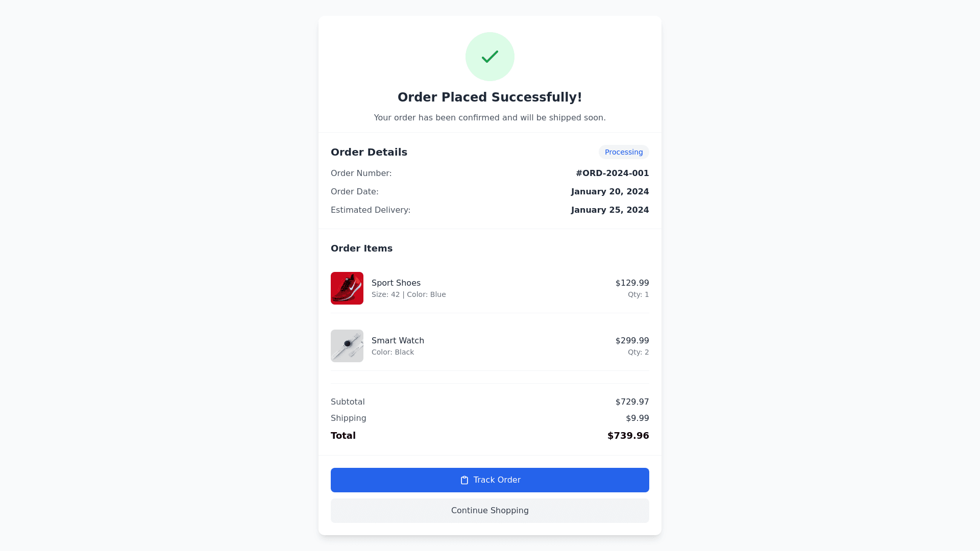Image resolution: width=980 pixels, height=551 pixels.
Task: Click the $9.99 shipping cost
Action: click(638, 418)
